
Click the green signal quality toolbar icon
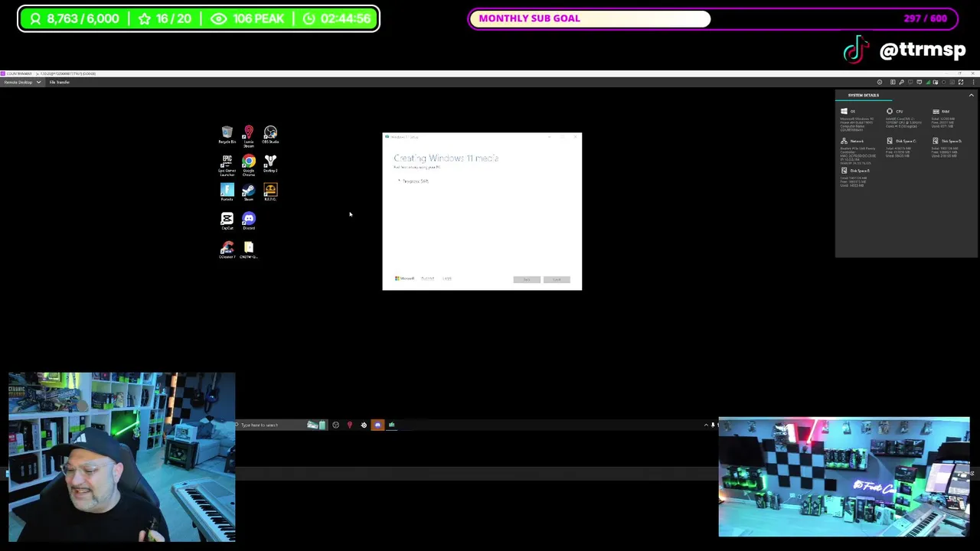click(x=928, y=82)
